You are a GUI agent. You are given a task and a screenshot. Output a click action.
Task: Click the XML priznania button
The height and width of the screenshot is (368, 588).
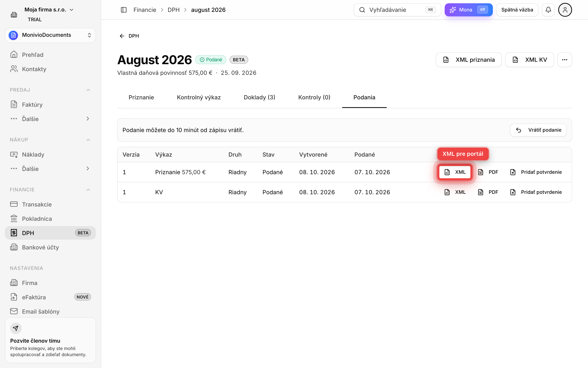(468, 60)
